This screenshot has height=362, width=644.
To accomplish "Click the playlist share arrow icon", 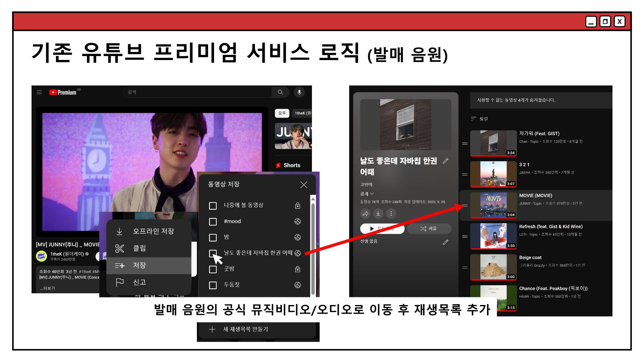I will 366,214.
